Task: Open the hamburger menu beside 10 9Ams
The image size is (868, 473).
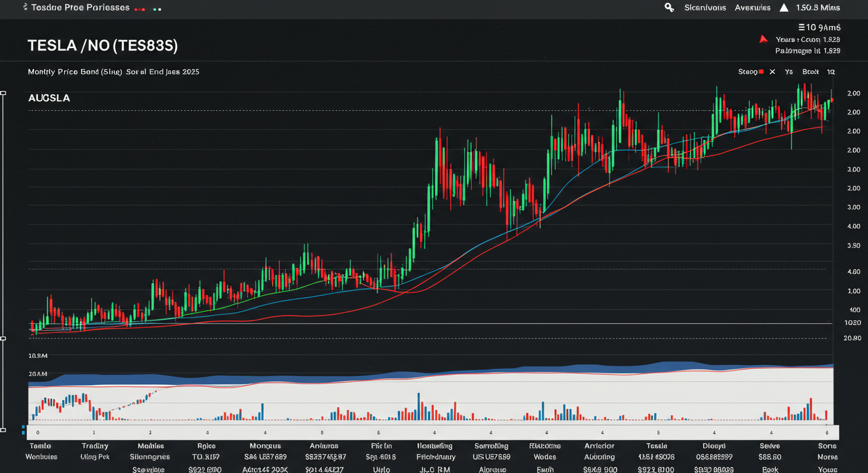Action: pos(802,27)
